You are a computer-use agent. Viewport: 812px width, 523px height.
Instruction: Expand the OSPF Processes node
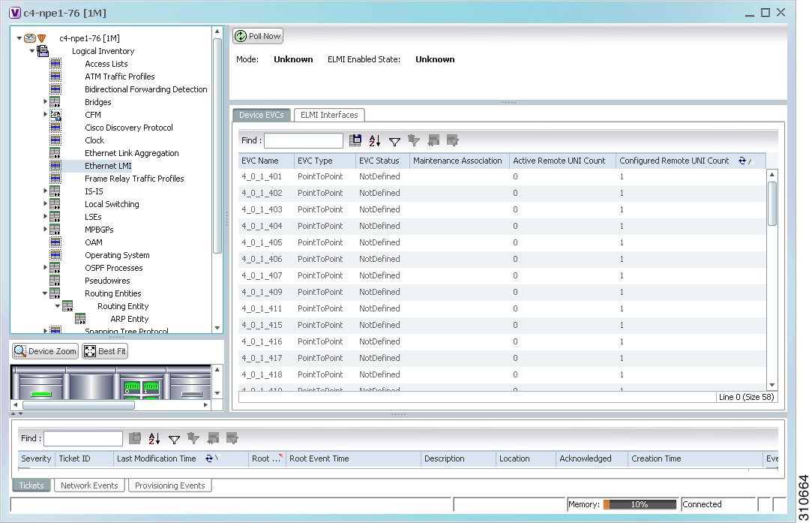pos(46,267)
